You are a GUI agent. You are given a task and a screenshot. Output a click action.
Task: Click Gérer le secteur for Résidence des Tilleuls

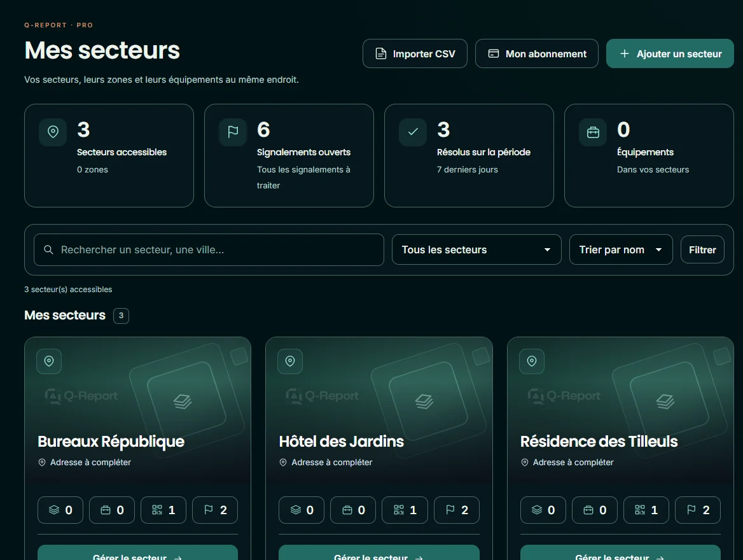tap(620, 554)
